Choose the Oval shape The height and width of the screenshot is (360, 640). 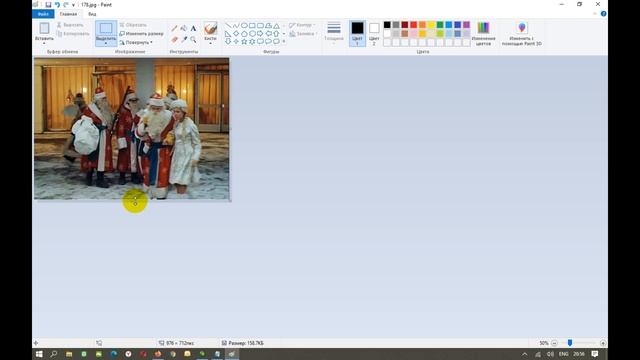[x=244, y=26]
